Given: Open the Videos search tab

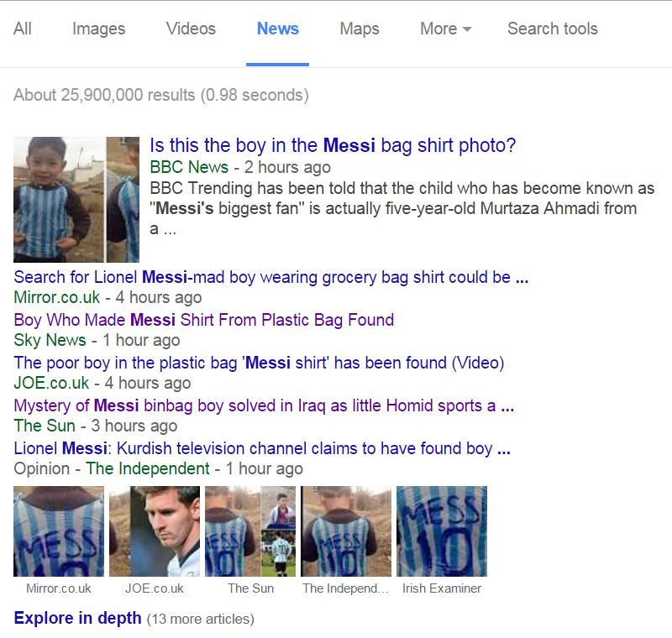Looking at the screenshot, I should pos(191,29).
